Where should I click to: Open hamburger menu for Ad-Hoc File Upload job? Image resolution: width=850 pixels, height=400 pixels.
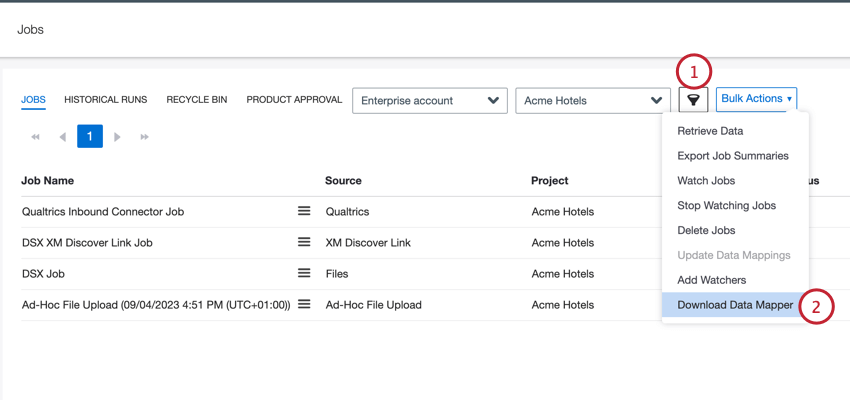[x=304, y=304]
